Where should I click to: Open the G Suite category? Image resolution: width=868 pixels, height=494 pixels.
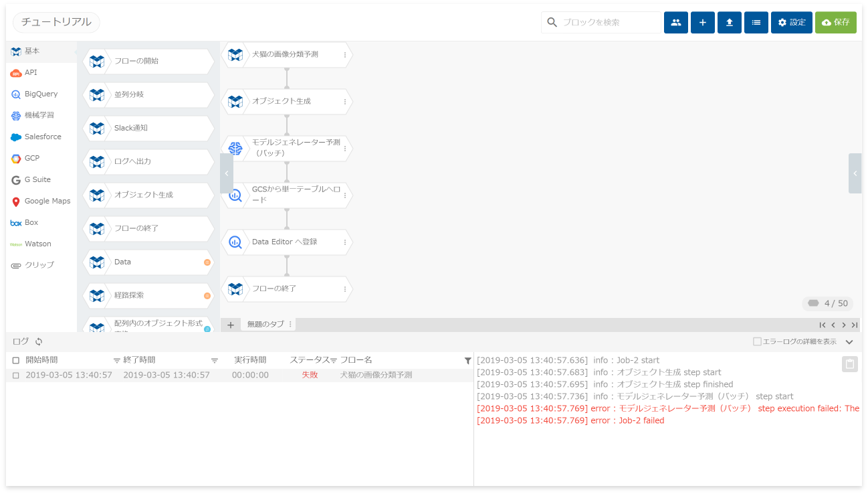coord(41,179)
